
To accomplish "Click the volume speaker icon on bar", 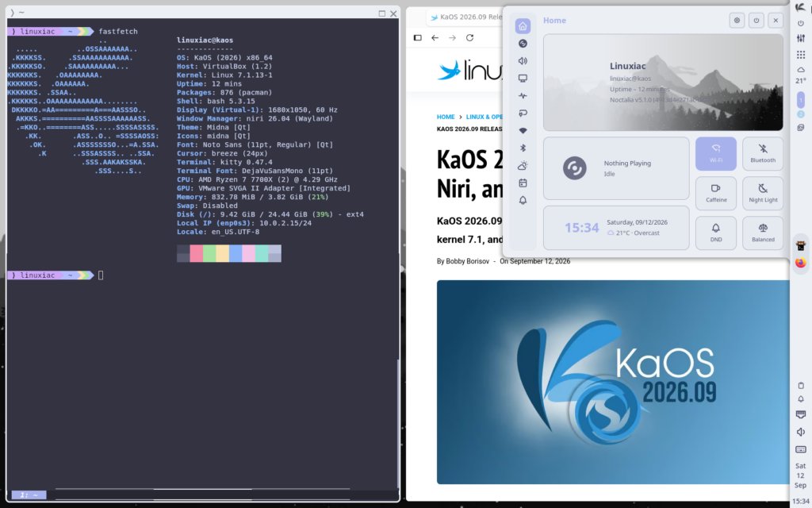I will pos(801,432).
